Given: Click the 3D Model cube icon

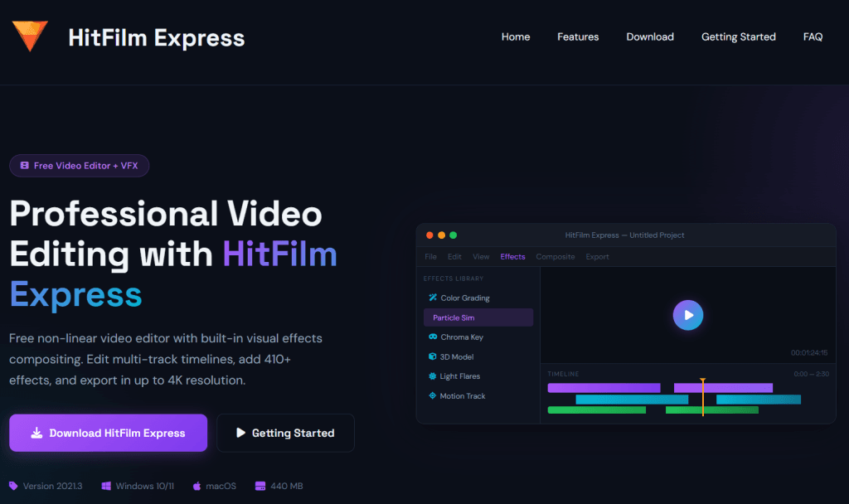Looking at the screenshot, I should click(x=432, y=356).
